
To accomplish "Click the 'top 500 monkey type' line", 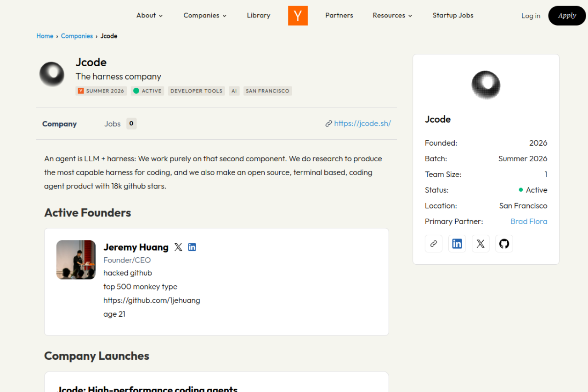I will [x=140, y=287].
